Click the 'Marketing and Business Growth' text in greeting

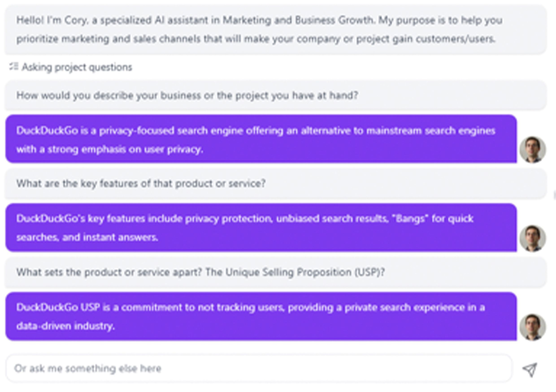(x=298, y=20)
